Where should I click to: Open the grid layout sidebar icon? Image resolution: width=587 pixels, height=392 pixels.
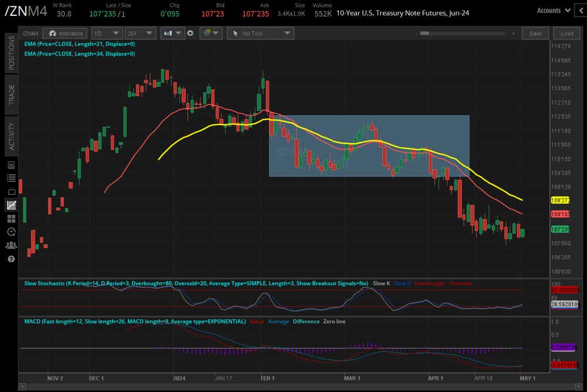tap(11, 218)
